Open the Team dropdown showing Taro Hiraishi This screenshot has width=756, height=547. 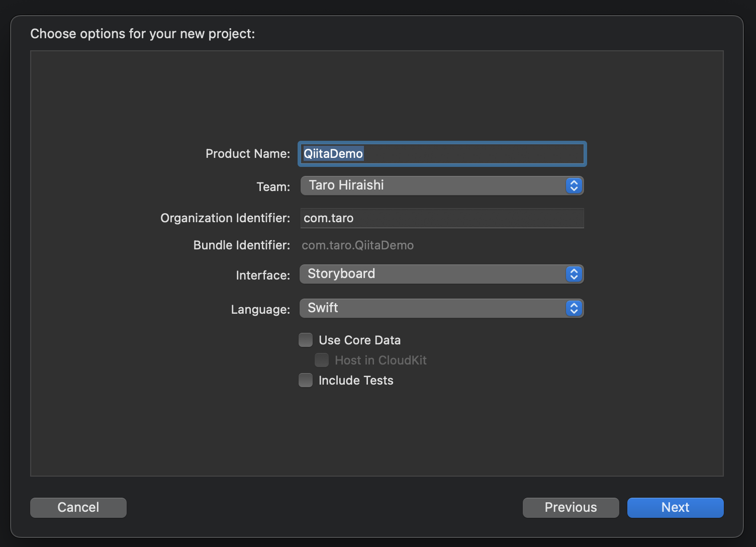click(442, 186)
